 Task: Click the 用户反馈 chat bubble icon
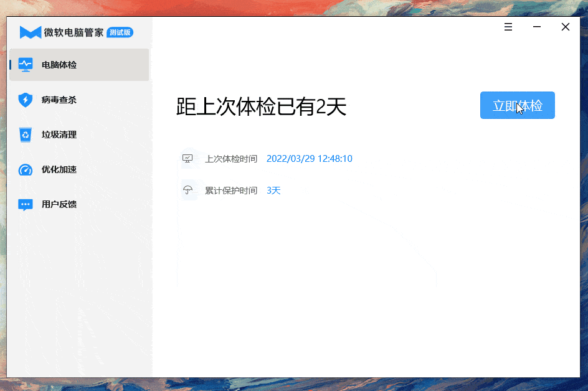click(x=26, y=205)
